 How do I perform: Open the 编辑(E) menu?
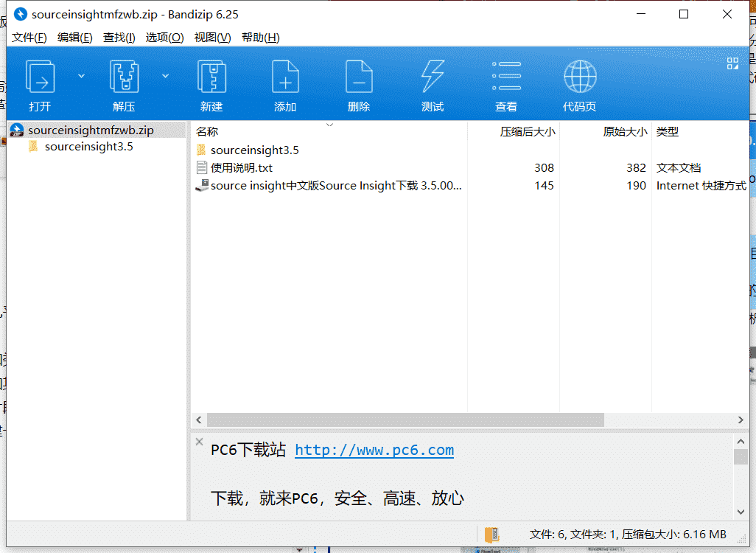click(x=74, y=38)
